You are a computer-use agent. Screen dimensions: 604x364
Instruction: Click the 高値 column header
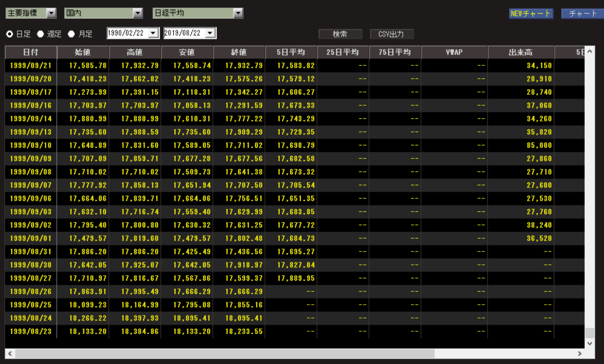(135, 52)
